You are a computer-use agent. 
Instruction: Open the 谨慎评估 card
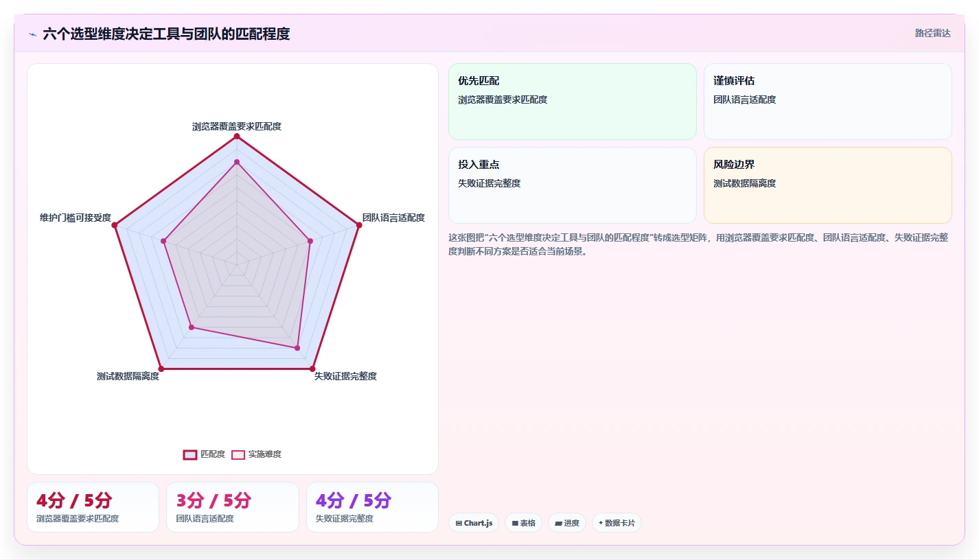(828, 102)
